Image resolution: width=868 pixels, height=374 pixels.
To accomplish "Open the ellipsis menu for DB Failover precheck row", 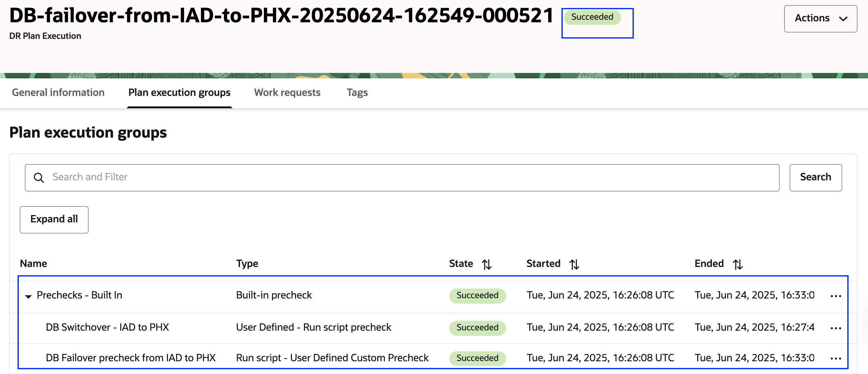I will pyautogui.click(x=836, y=358).
